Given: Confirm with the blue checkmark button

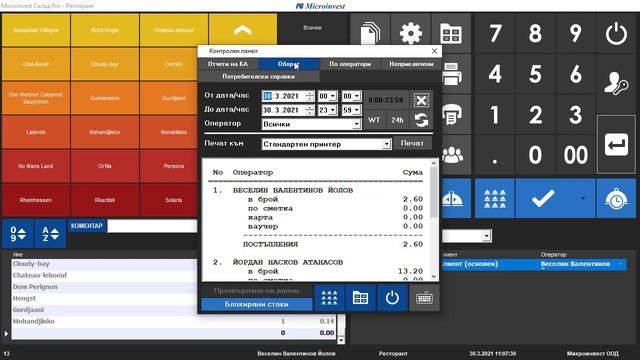Looking at the screenshot, I should click(543, 198).
